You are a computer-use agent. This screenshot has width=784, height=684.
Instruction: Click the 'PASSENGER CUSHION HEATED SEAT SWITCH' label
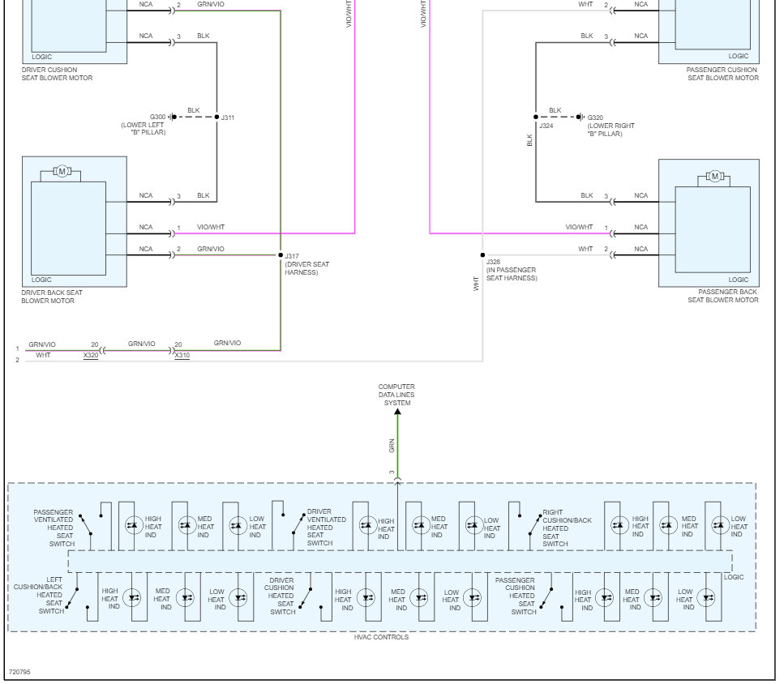click(515, 596)
